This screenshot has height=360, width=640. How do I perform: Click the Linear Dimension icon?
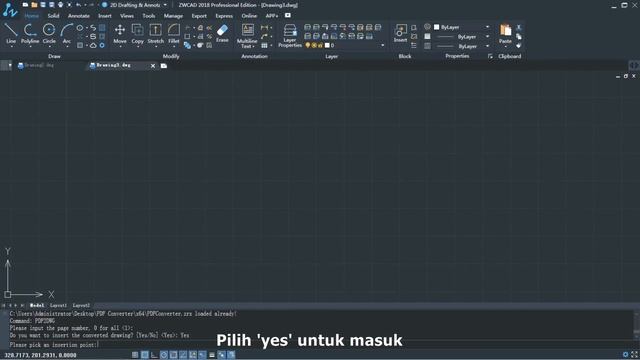click(264, 28)
